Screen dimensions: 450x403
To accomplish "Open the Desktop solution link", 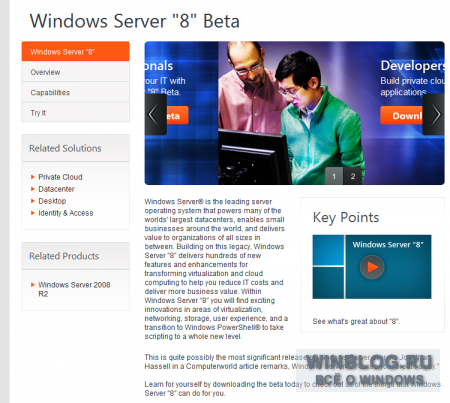I will [x=52, y=201].
